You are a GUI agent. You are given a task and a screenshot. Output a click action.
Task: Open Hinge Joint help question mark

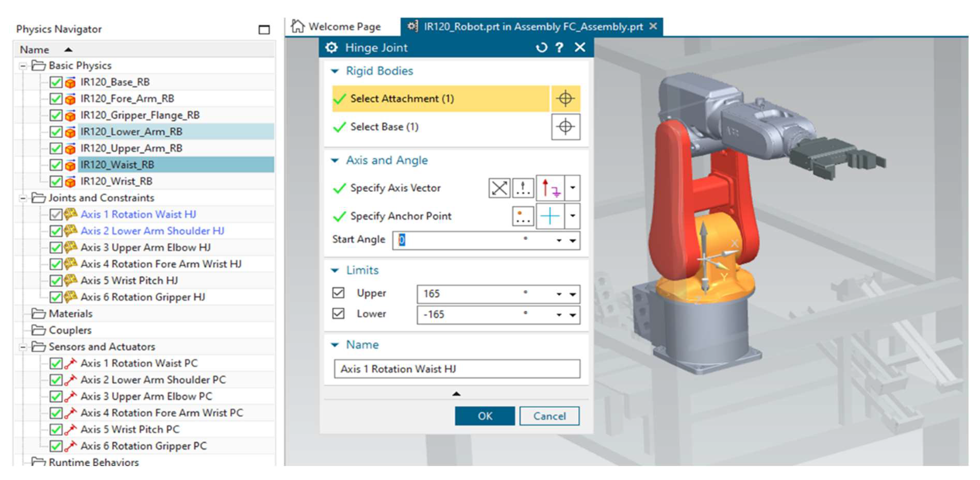[559, 47]
